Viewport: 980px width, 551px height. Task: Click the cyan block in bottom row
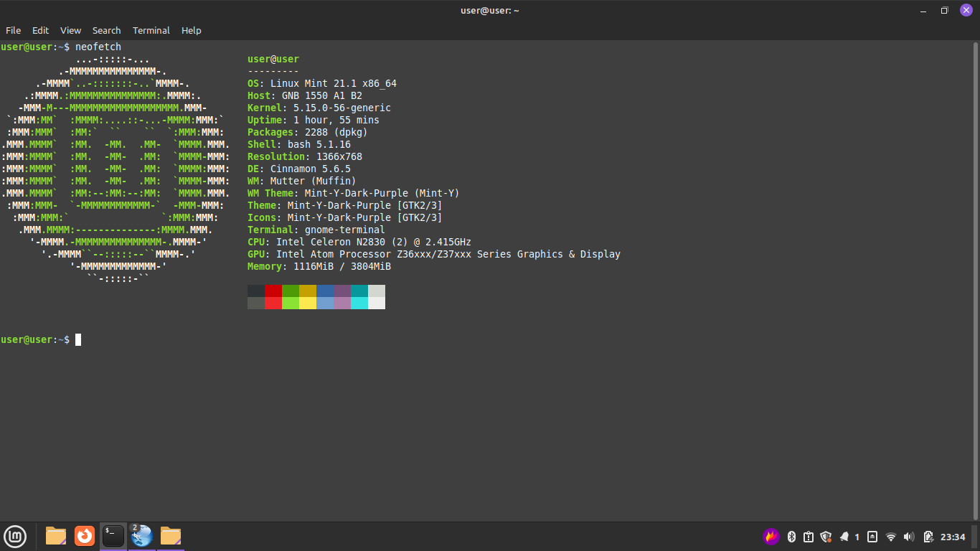tap(359, 303)
